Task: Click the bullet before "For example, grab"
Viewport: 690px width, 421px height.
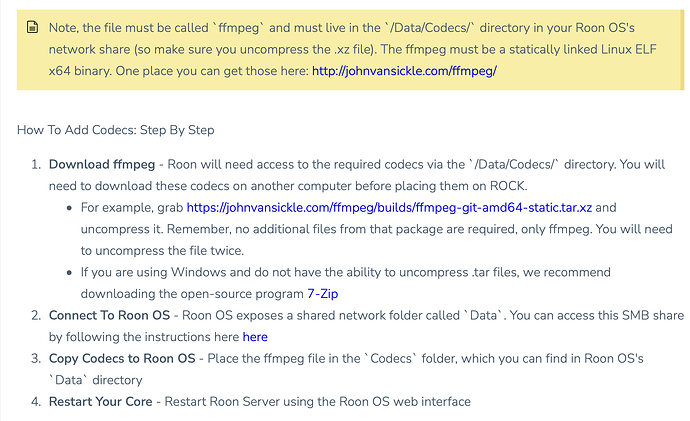Action: click(69, 208)
